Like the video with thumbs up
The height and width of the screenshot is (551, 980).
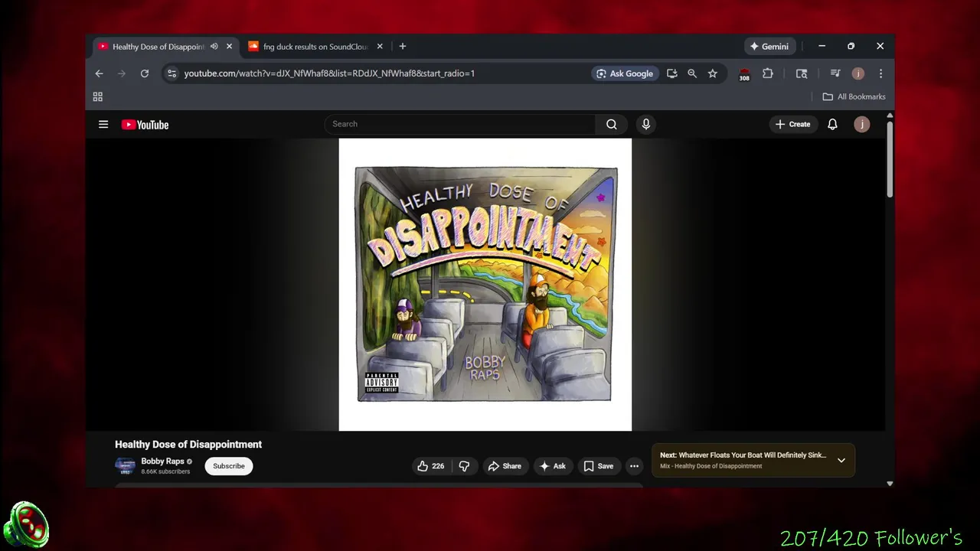430,466
